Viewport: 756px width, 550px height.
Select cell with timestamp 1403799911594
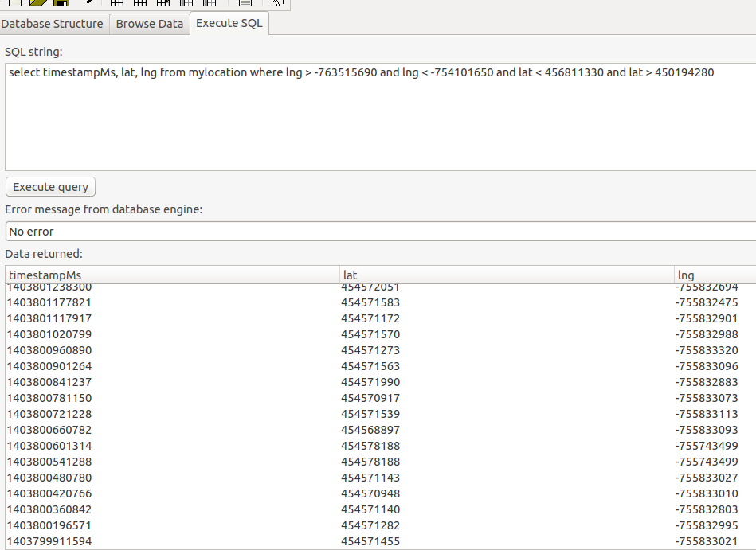point(172,541)
